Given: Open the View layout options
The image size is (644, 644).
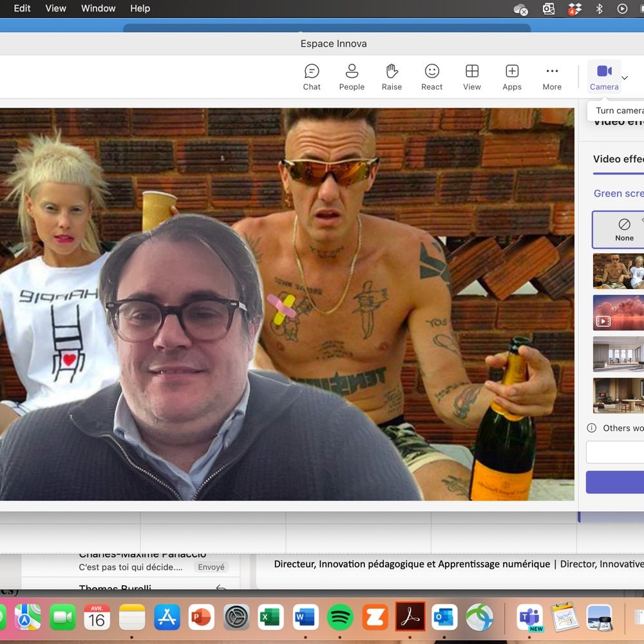Looking at the screenshot, I should click(x=472, y=77).
